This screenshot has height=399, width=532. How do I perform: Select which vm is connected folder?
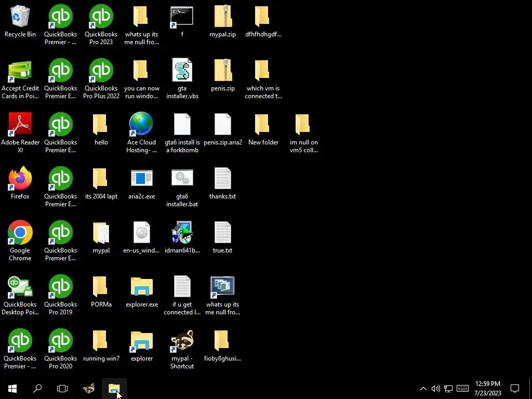point(263,79)
